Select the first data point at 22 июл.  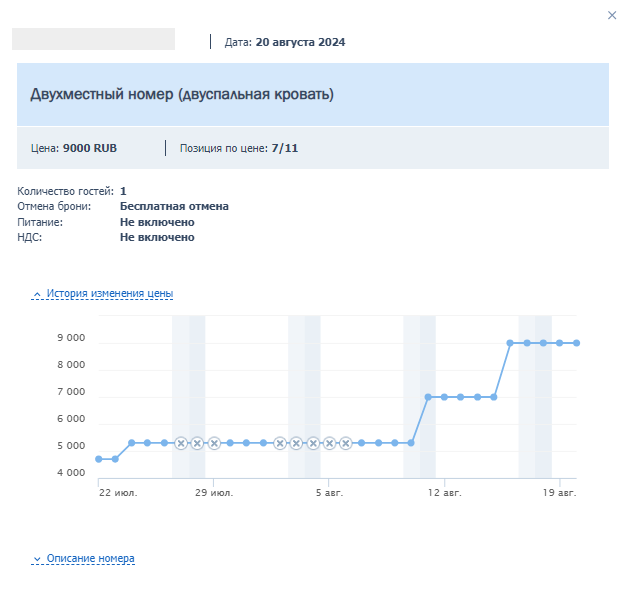(99, 459)
